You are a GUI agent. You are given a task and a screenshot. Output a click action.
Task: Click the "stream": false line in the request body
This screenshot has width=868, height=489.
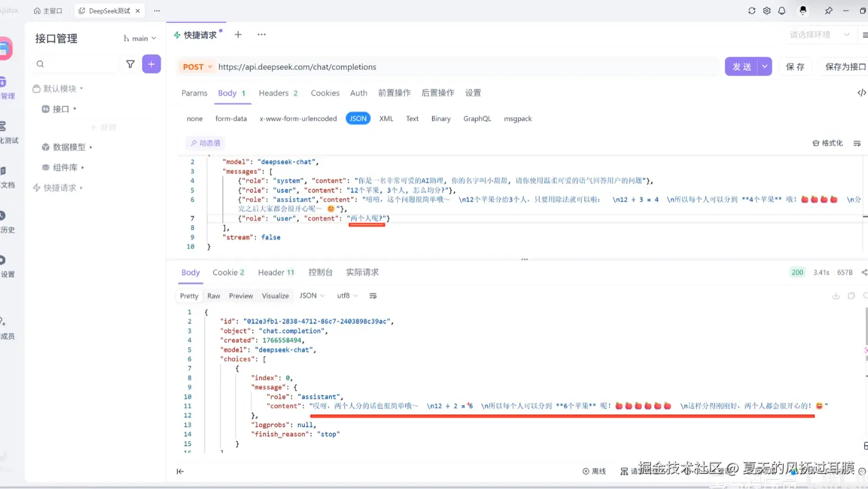point(251,237)
